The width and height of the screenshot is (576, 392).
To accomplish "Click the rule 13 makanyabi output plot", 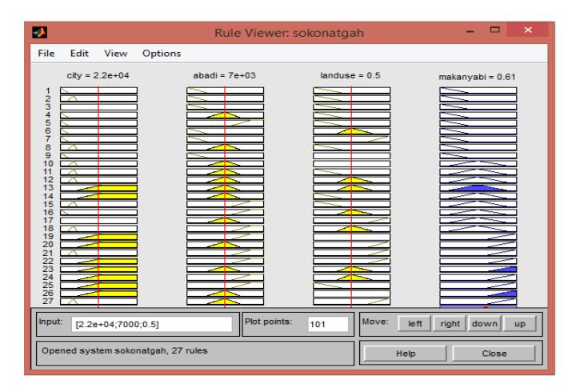I will click(478, 188).
